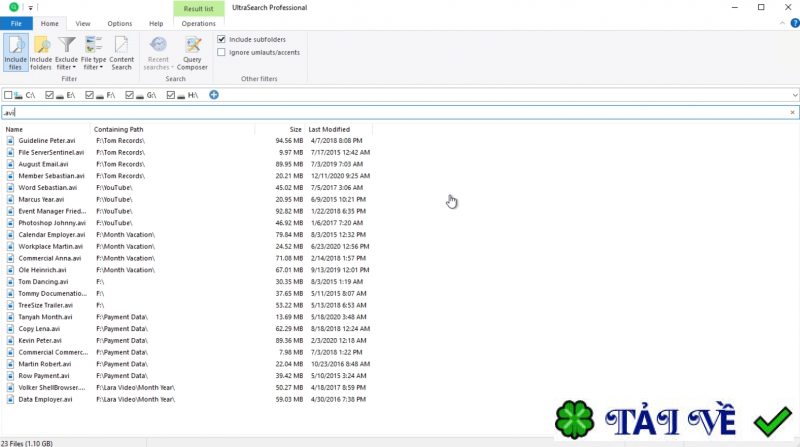Click file icon of Row Payment.avi
Viewport: 800px width, 447px height.
tap(10, 376)
